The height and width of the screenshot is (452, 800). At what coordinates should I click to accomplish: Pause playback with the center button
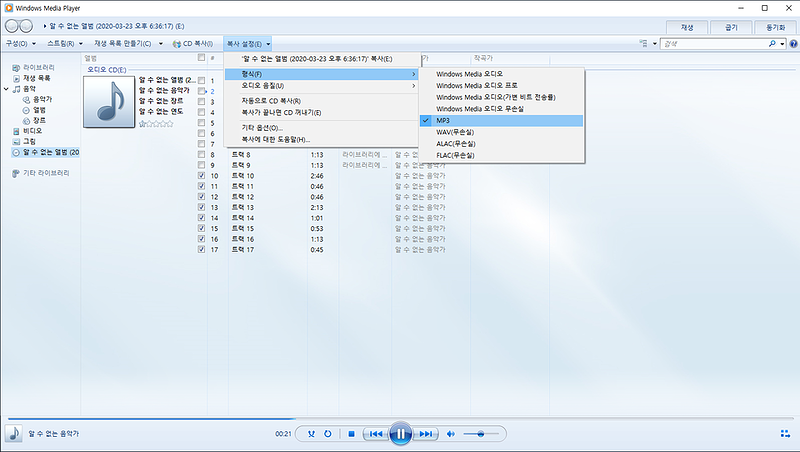coord(401,434)
